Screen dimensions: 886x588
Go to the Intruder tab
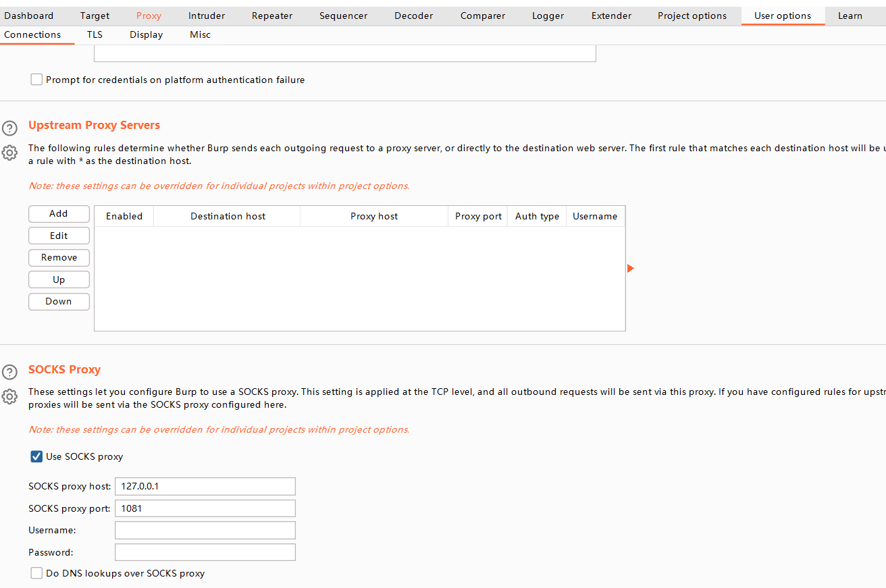[207, 16]
